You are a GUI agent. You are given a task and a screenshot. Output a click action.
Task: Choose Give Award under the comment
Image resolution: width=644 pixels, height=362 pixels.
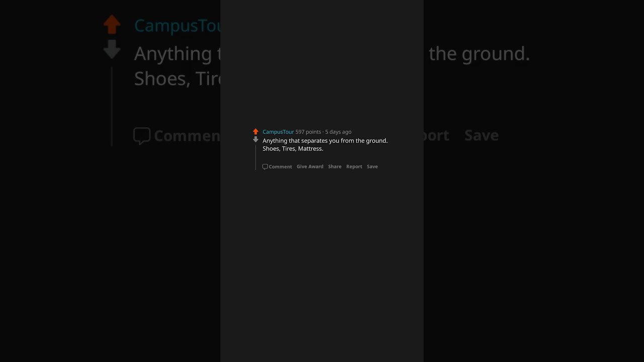(310, 166)
